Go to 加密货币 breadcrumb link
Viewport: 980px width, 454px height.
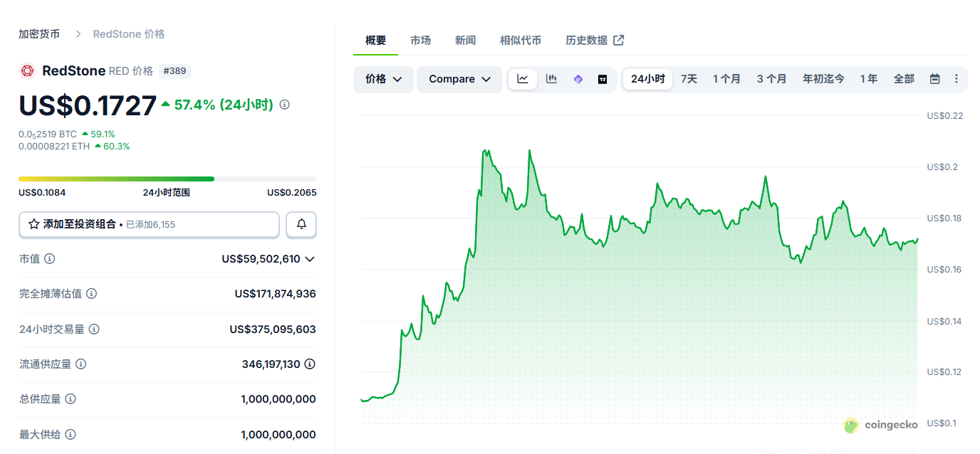tap(39, 34)
